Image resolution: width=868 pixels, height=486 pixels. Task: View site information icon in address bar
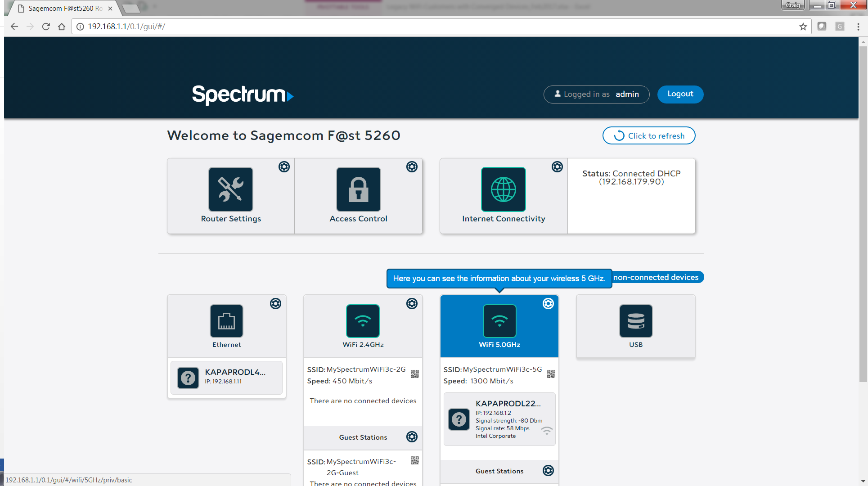click(x=80, y=27)
